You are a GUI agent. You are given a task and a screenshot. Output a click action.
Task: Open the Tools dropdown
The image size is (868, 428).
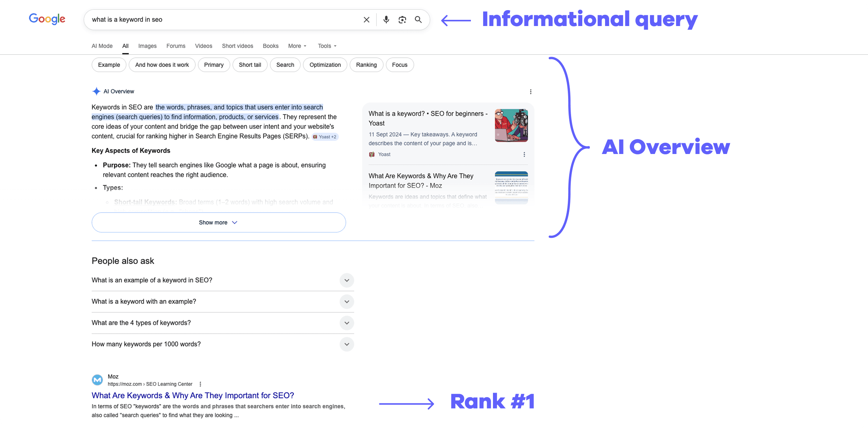coord(327,46)
